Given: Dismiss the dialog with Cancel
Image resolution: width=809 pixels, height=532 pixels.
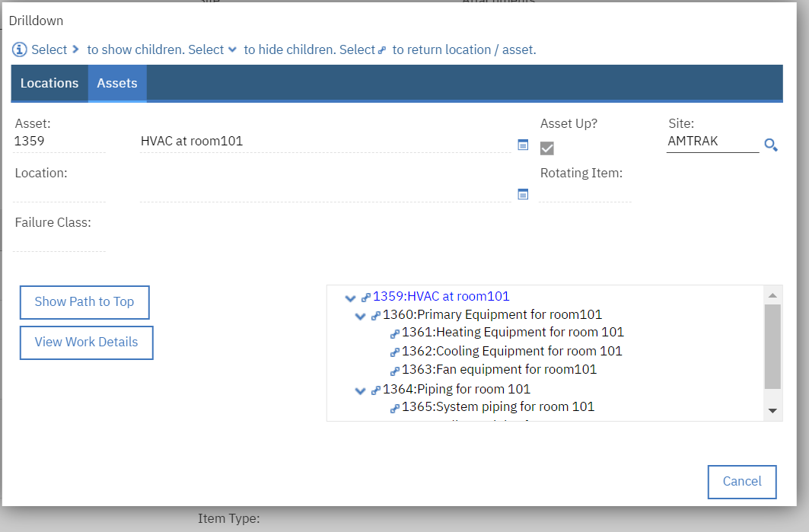Looking at the screenshot, I should [741, 481].
